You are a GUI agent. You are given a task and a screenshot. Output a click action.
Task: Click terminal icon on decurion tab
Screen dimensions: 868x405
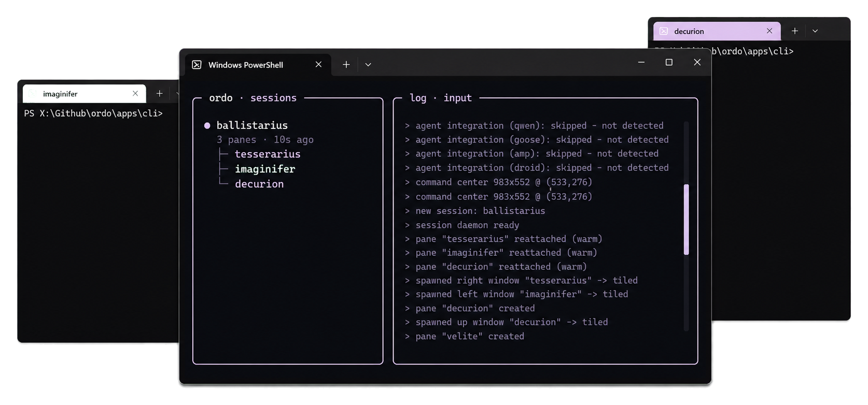click(664, 31)
